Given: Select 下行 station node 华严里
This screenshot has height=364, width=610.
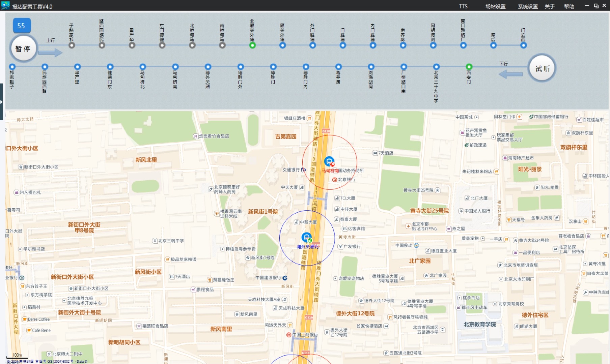Looking at the screenshot, I should pyautogui.click(x=77, y=67).
